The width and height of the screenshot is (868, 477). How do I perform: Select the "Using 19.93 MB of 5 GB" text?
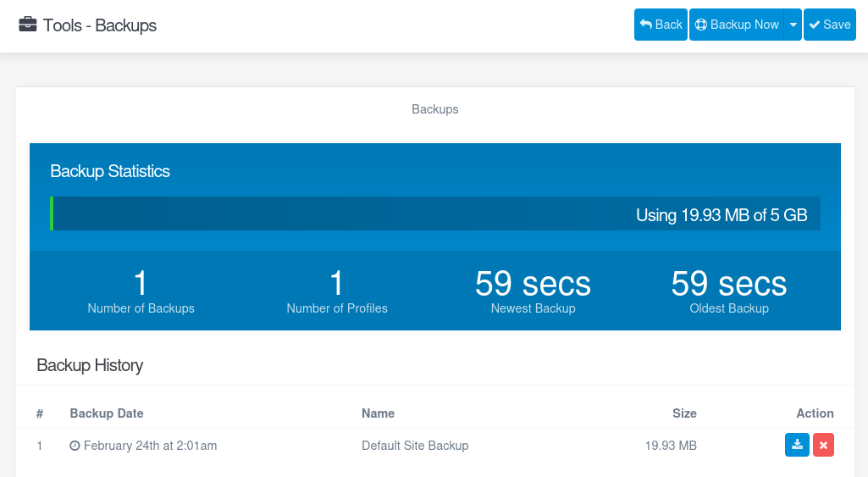(721, 215)
